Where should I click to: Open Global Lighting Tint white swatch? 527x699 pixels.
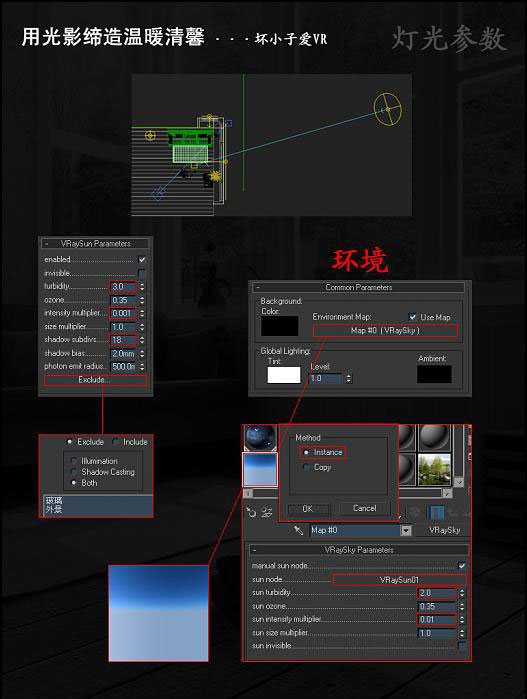[x=284, y=375]
